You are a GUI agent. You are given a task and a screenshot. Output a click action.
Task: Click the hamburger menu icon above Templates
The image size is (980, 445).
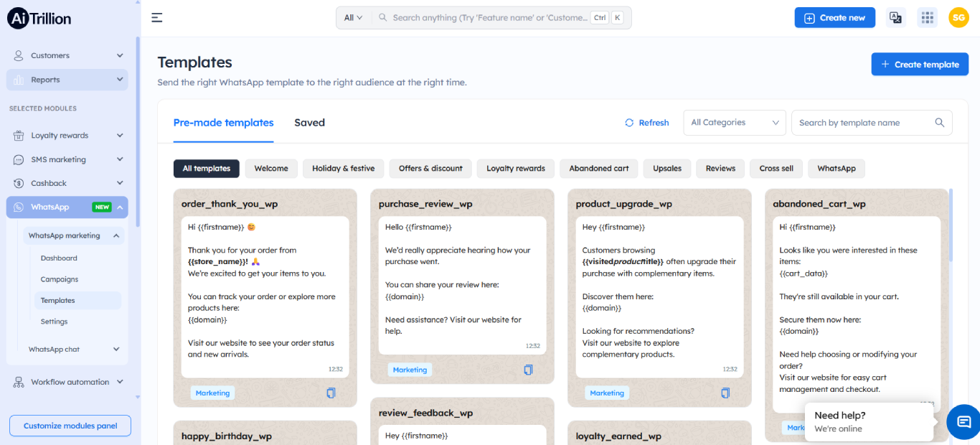pos(156,17)
